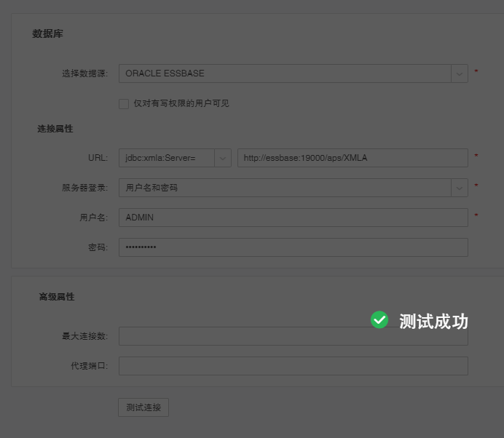Viewport: 504px width, 438px height.
Task: Click the 数据库 section heading
Action: [x=47, y=34]
